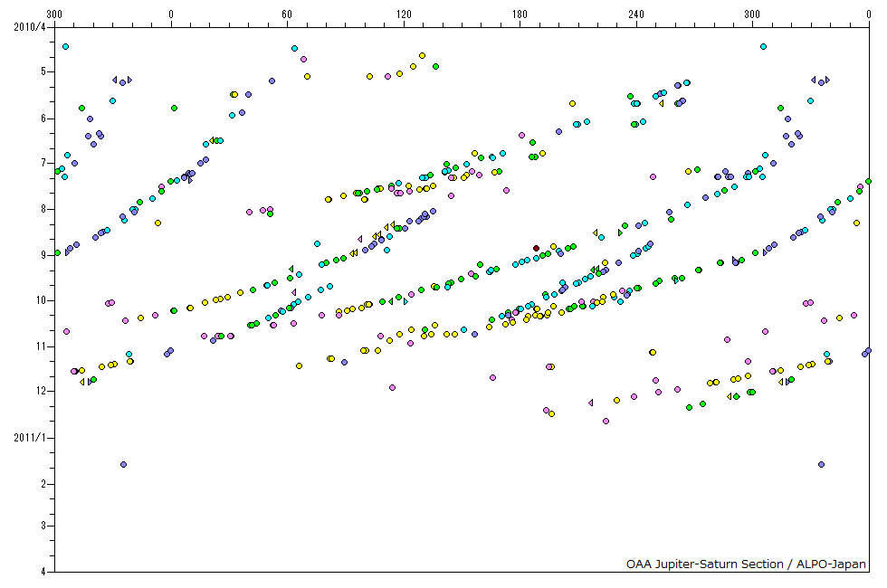Select the "180" longitude label on top axis
887x588 pixels.
point(520,14)
